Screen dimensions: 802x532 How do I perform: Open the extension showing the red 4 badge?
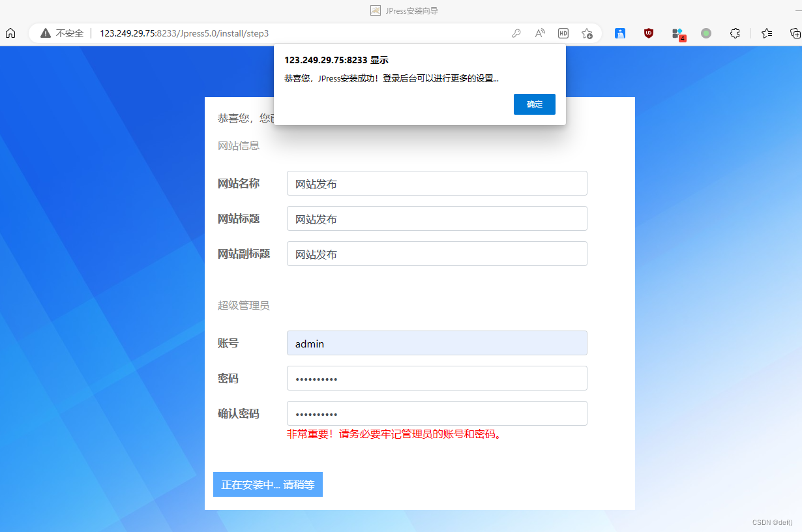point(679,33)
